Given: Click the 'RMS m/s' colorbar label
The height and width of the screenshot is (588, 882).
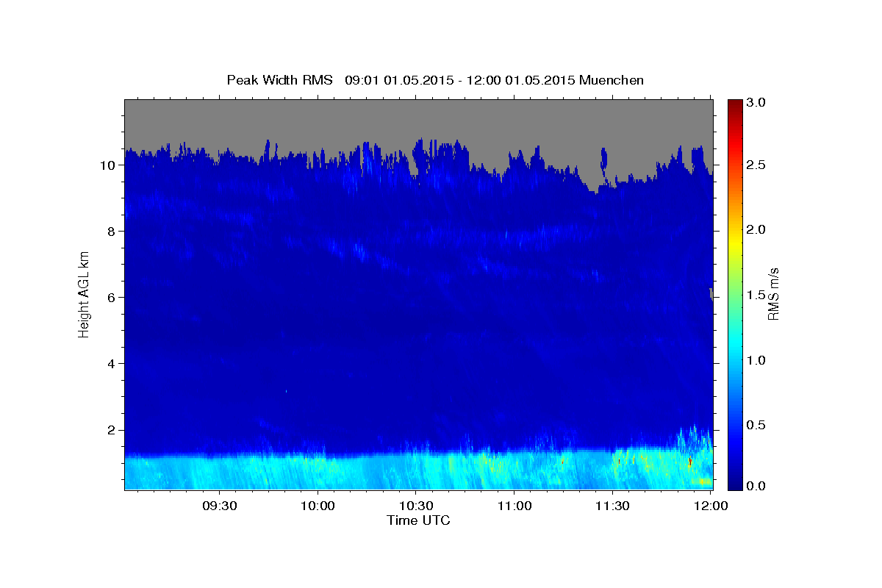Looking at the screenshot, I should 772,294.
